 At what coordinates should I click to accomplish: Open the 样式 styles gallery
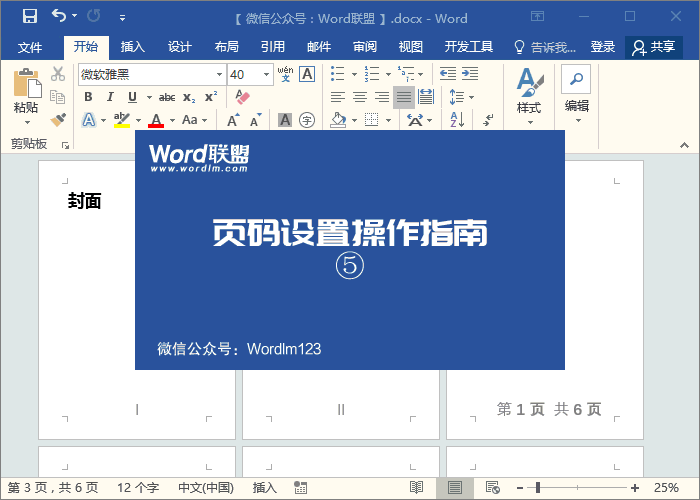[530, 96]
